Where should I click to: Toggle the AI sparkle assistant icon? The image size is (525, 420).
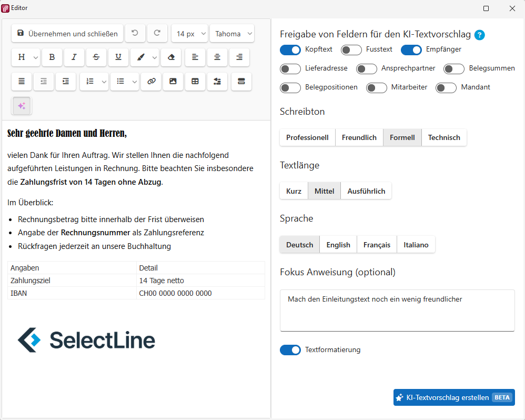point(22,106)
